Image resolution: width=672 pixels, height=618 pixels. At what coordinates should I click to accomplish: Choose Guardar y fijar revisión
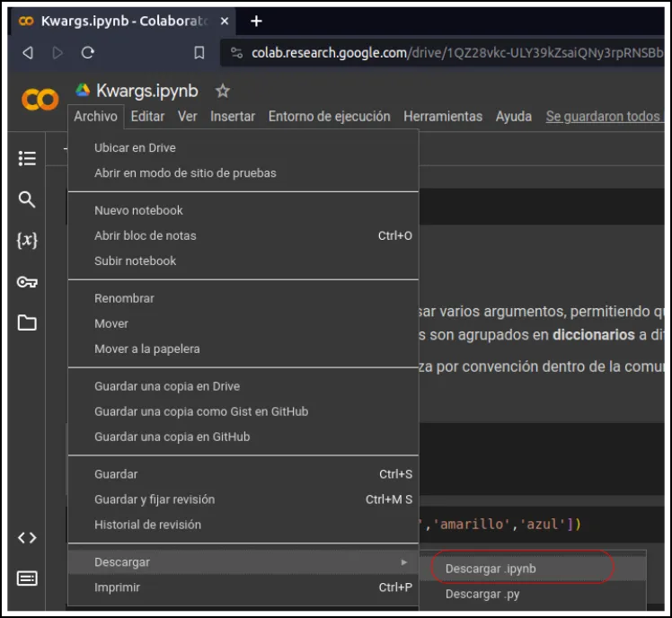click(x=243, y=499)
